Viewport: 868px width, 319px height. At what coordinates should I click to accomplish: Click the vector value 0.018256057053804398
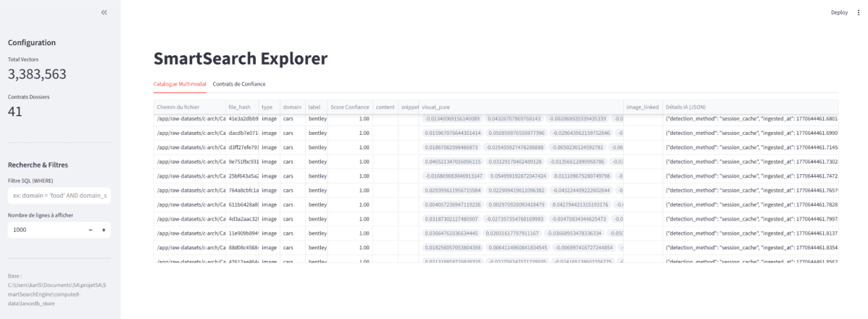(x=451, y=247)
